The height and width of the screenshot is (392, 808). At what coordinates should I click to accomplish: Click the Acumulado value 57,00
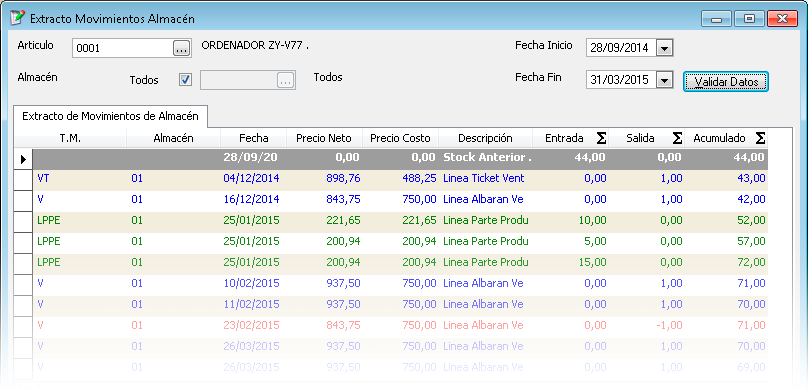(751, 241)
